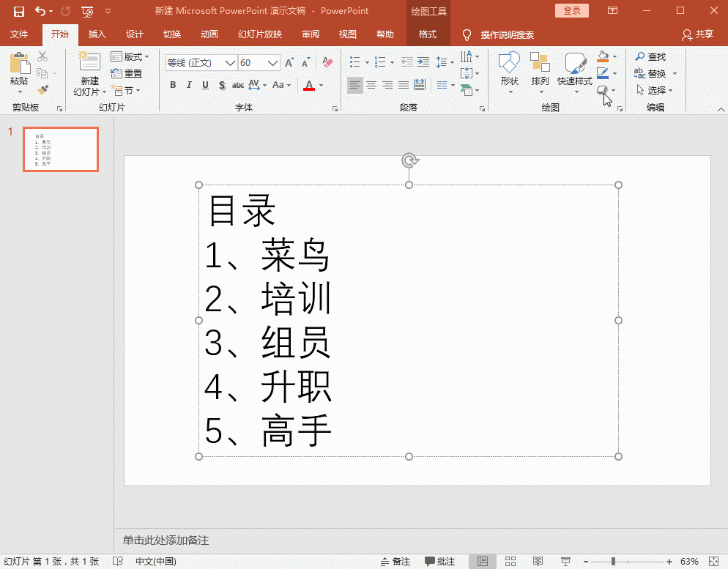This screenshot has height=569, width=728.
Task: Apply underline to the text
Action: pyautogui.click(x=204, y=85)
